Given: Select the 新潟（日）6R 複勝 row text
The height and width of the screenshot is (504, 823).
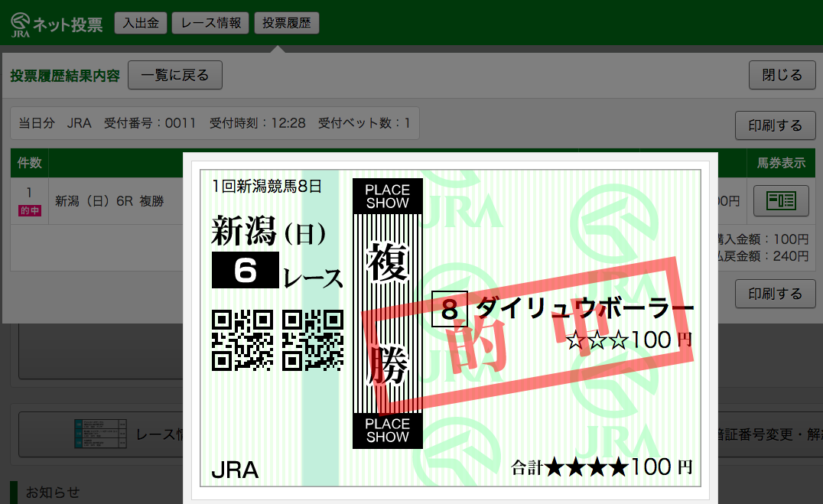Looking at the screenshot, I should 109,201.
